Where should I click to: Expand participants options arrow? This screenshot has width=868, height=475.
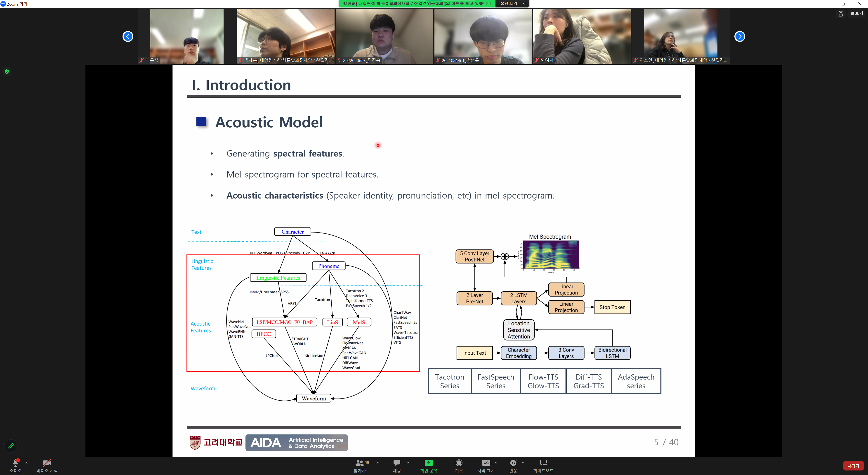(x=377, y=463)
